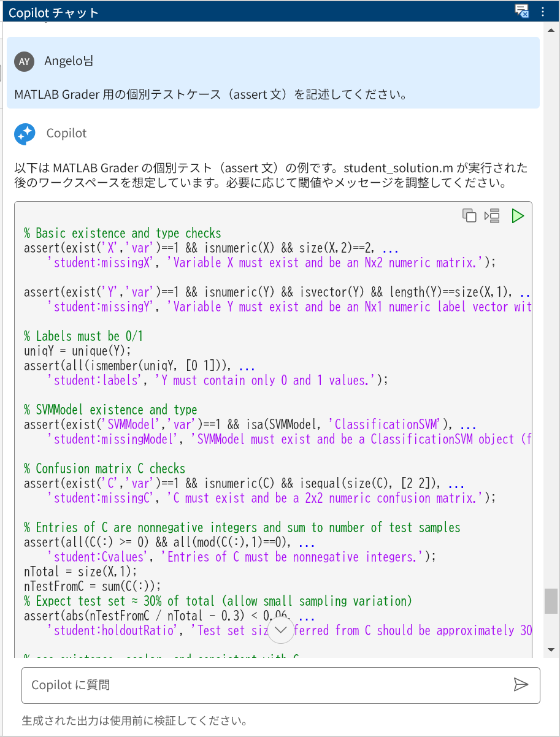
Task: Send the message to Copilot
Action: (x=521, y=685)
